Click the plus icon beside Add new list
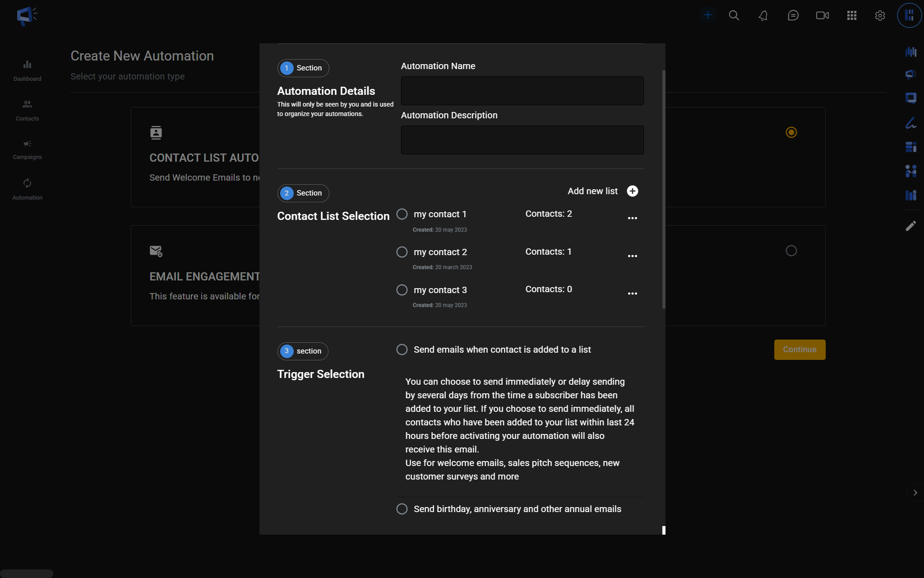924x578 pixels. [x=633, y=191]
